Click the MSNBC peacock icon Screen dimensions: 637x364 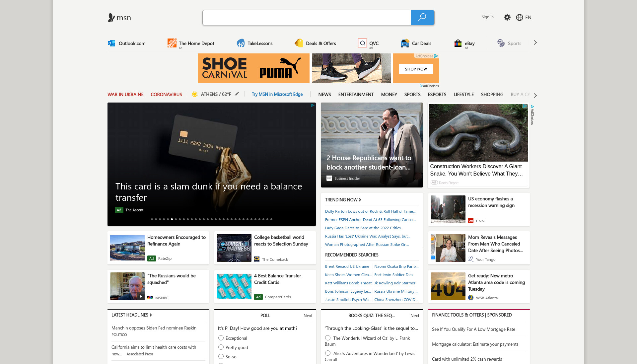point(150,298)
